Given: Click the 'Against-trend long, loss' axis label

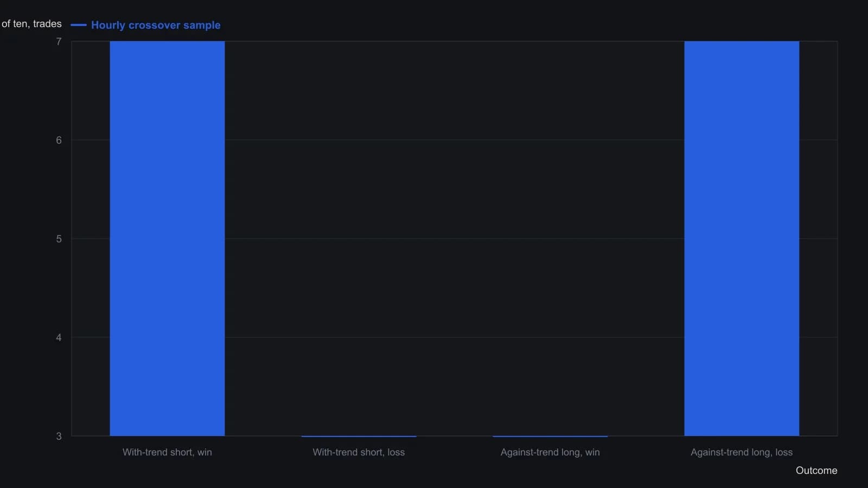Looking at the screenshot, I should [742, 452].
